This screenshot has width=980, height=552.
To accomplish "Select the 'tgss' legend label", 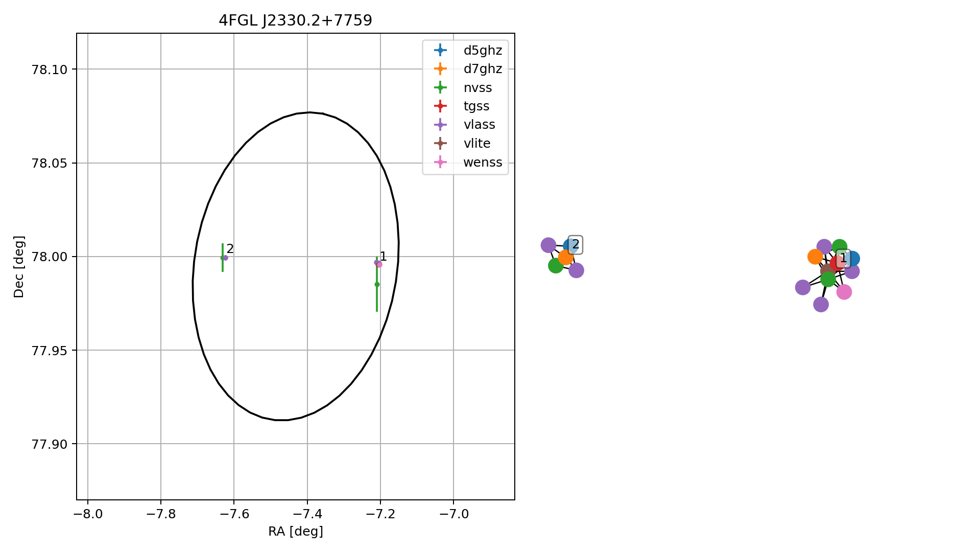I will (x=476, y=106).
